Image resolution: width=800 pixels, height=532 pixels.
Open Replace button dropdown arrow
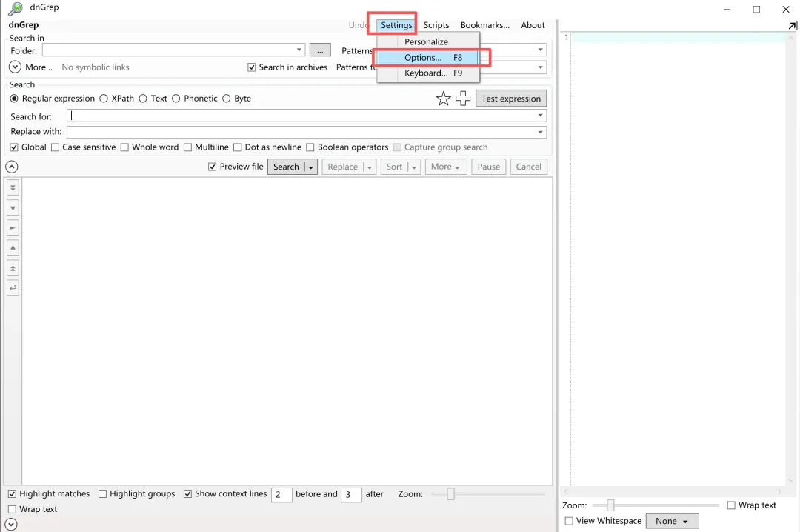click(x=370, y=167)
